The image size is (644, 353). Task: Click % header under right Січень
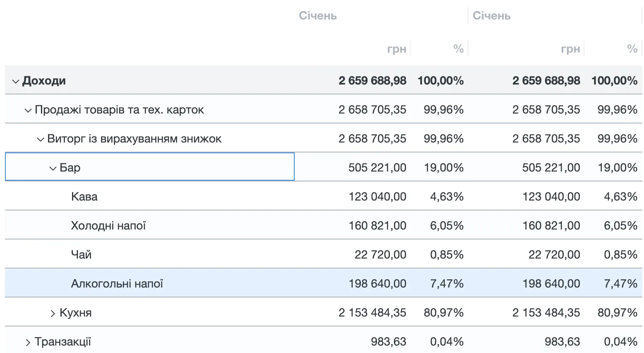click(x=632, y=49)
